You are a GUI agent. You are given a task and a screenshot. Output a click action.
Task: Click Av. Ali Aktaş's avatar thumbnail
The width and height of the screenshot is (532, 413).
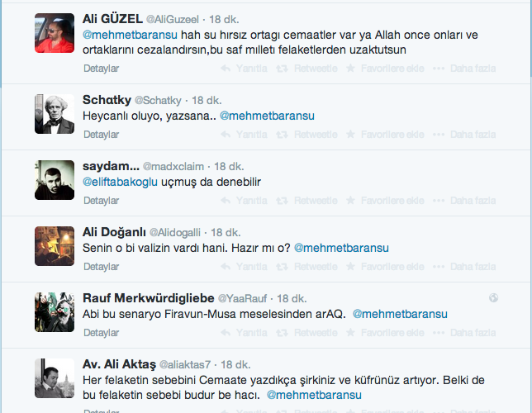55,378
